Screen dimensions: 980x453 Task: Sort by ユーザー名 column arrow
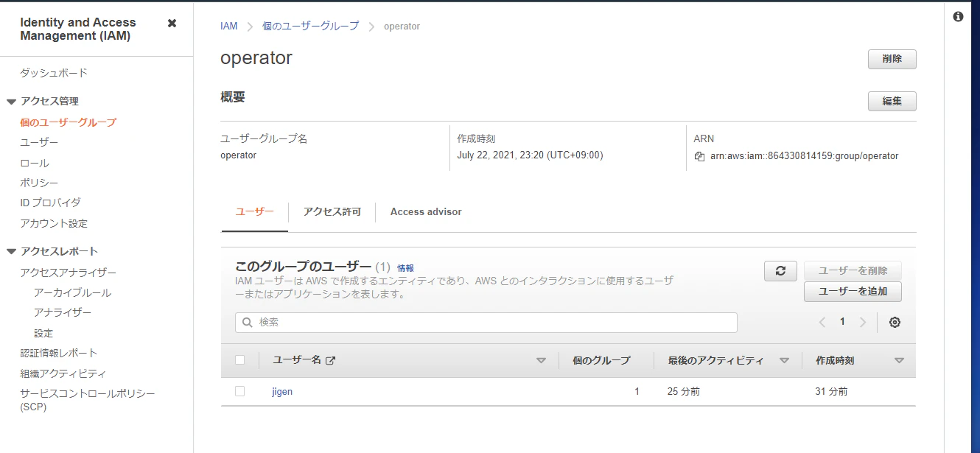click(x=542, y=361)
